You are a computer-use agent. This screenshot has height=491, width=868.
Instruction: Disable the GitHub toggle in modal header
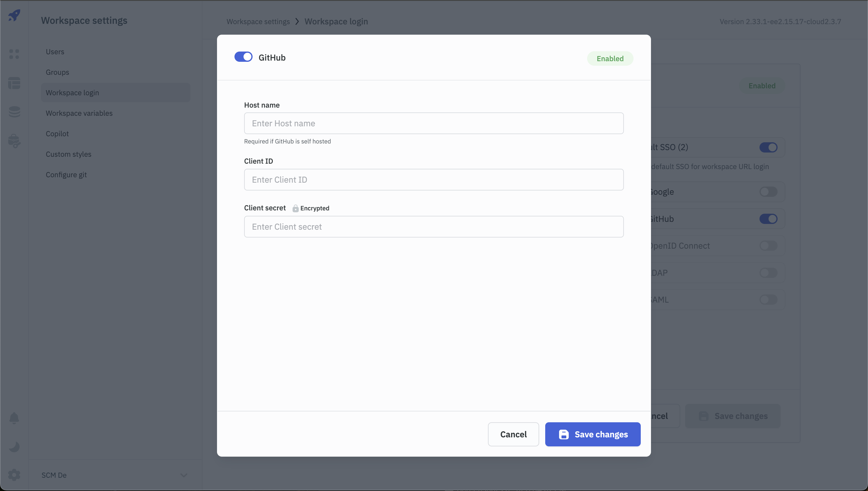pos(244,57)
